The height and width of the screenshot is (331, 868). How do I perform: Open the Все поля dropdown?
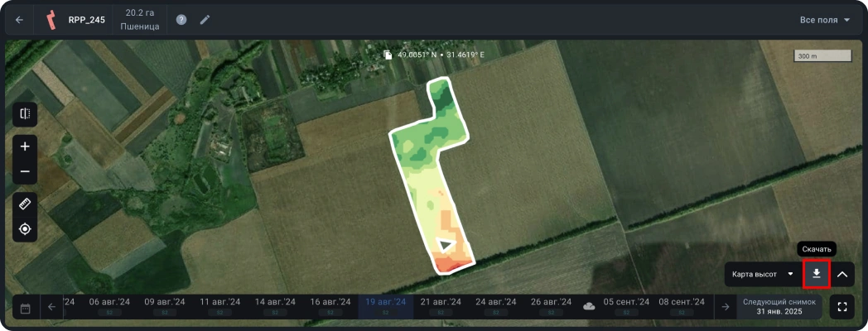click(x=825, y=20)
